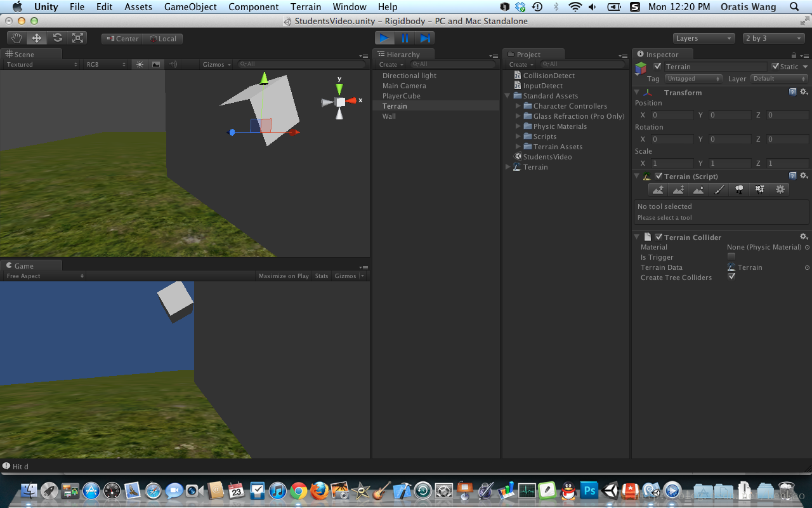The height and width of the screenshot is (508, 812).
Task: Select the Paint Height terrain tool
Action: point(678,189)
